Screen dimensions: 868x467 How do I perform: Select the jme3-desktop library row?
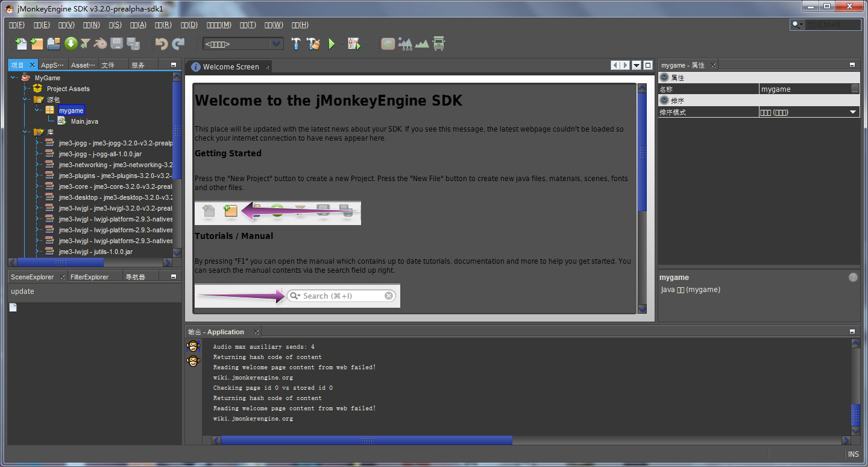click(x=115, y=197)
